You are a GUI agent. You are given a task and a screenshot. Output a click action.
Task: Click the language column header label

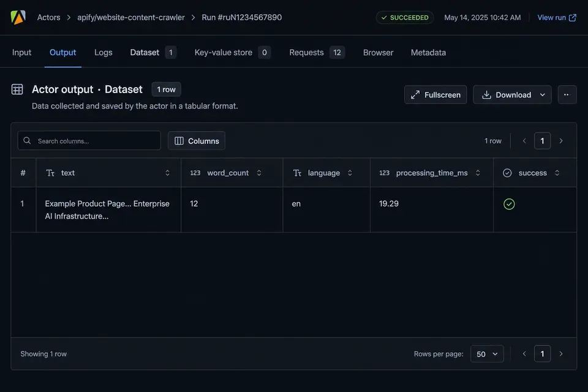click(x=323, y=173)
